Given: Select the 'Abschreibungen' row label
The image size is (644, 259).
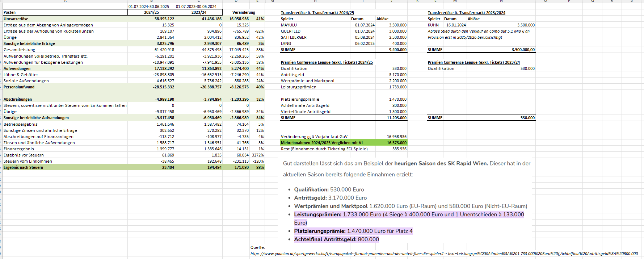Looking at the screenshot, I should 18,99.
